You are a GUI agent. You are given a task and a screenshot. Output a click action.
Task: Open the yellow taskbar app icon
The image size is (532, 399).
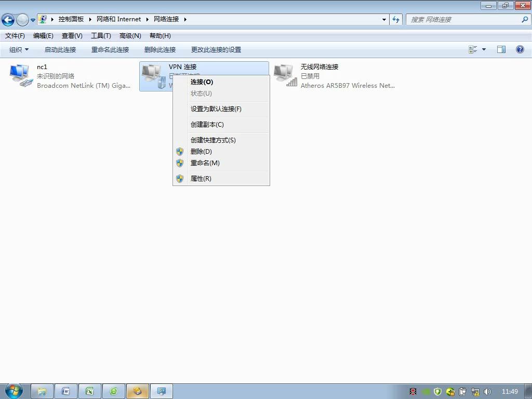click(x=137, y=391)
